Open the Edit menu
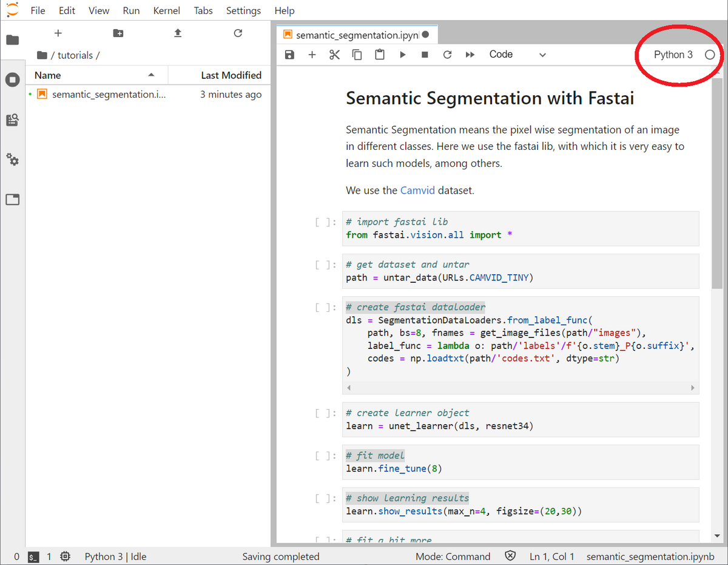Viewport: 728px width, 565px height. [67, 10]
